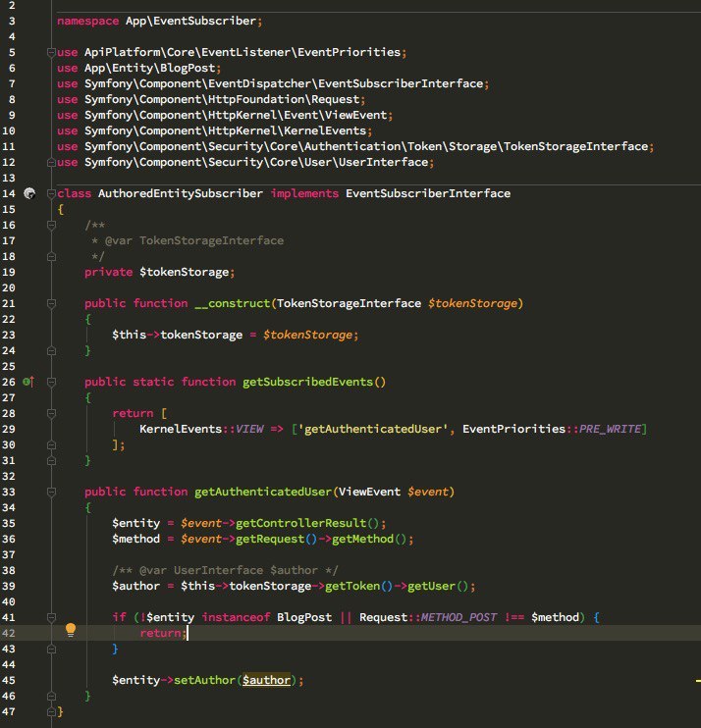This screenshot has height=728, width=701.
Task: Click the instanceof keyword on line 41
Action: point(236,617)
